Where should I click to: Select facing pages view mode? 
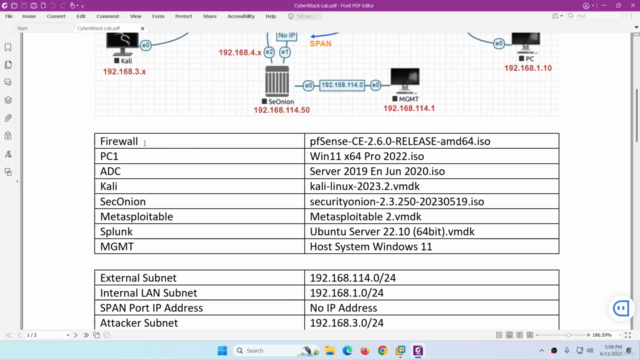click(x=519, y=335)
